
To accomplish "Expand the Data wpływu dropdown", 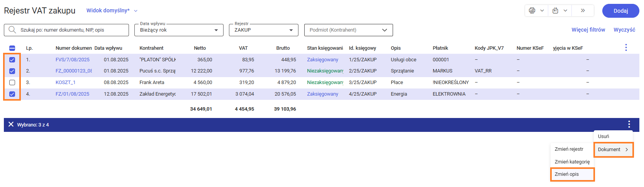I will (x=216, y=30).
